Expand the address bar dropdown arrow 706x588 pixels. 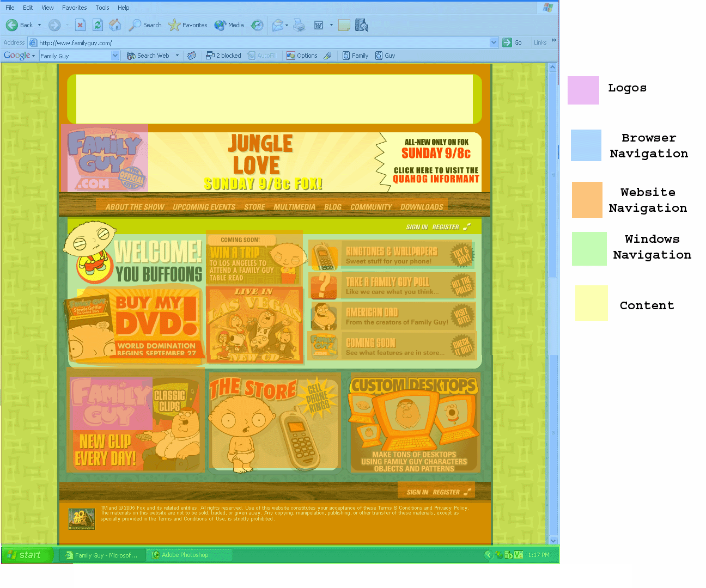tap(494, 42)
